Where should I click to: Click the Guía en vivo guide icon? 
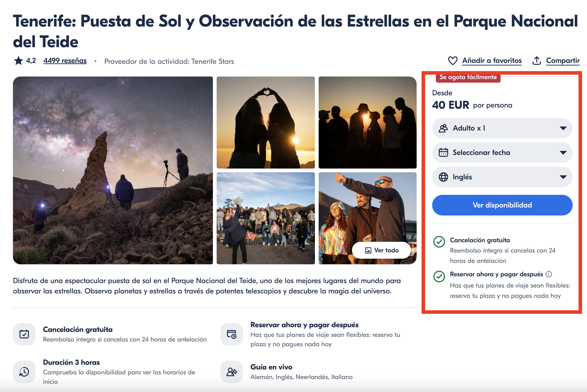click(231, 372)
